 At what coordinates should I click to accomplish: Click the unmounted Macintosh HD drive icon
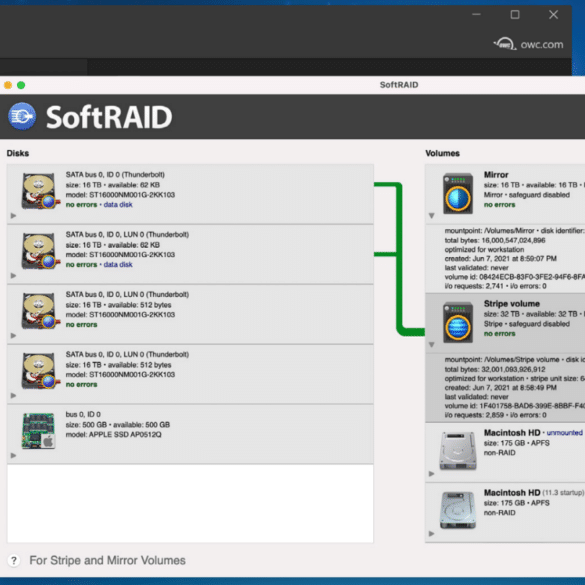[458, 450]
